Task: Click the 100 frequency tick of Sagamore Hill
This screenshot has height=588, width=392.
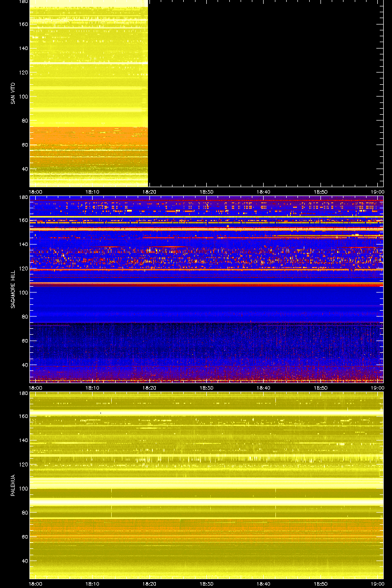Action: pos(24,293)
